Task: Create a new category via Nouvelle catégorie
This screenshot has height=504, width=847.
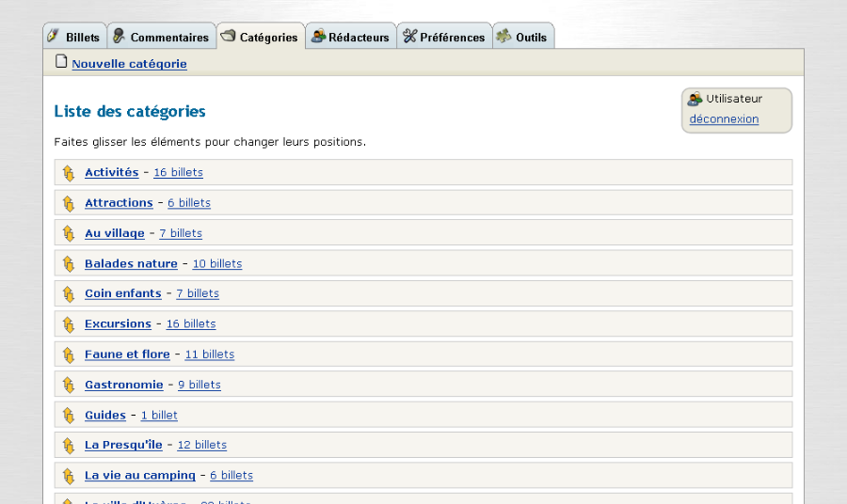Action: tap(129, 64)
